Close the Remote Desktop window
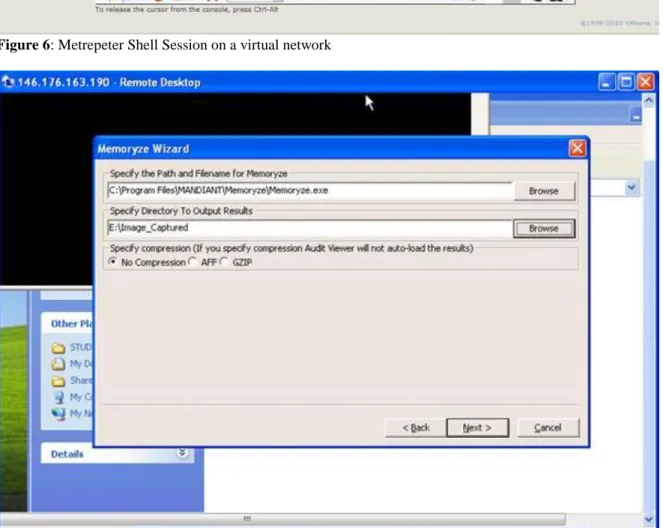663x528 pixels. click(646, 82)
